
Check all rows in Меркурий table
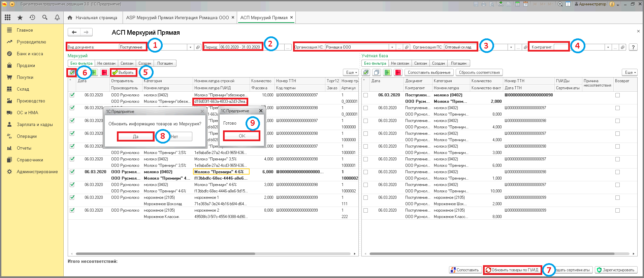72,72
